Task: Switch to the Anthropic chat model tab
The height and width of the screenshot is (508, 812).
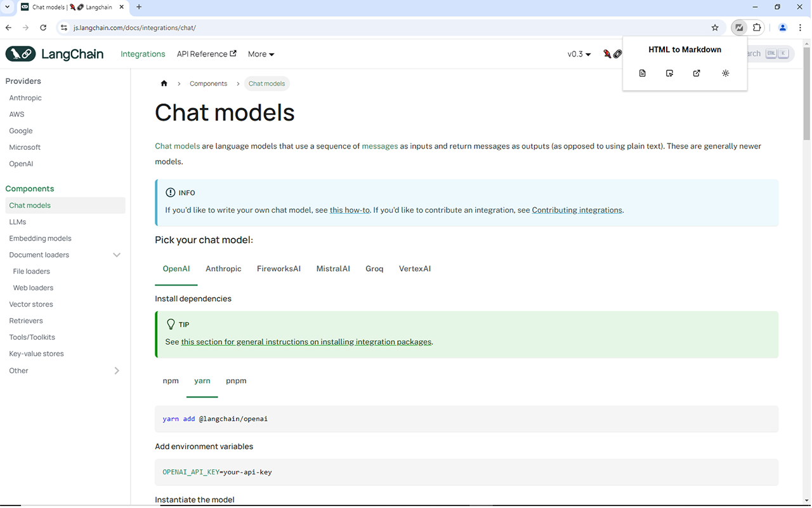Action: 223,269
